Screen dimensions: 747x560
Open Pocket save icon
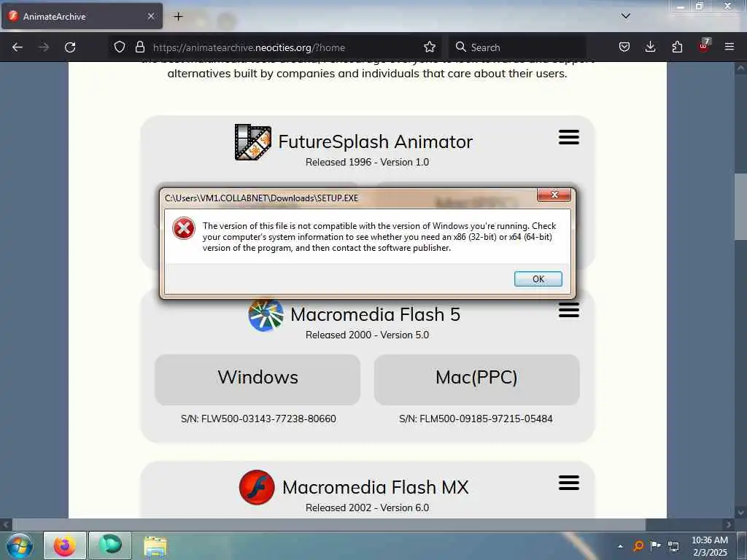[x=624, y=47]
